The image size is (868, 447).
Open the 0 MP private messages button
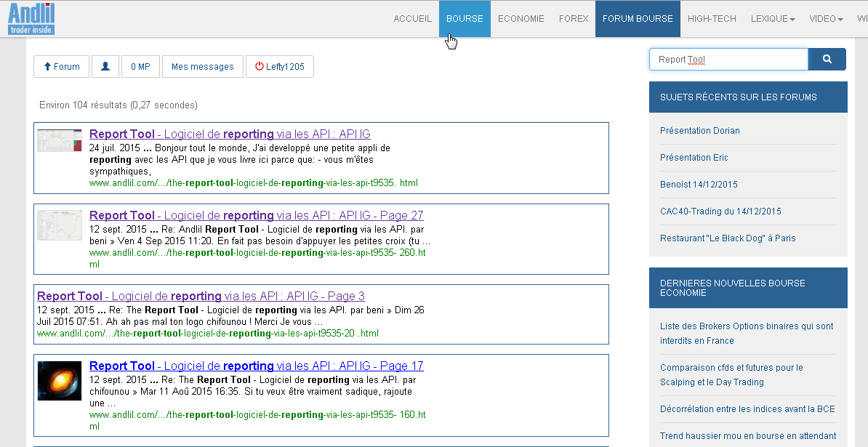tap(140, 66)
